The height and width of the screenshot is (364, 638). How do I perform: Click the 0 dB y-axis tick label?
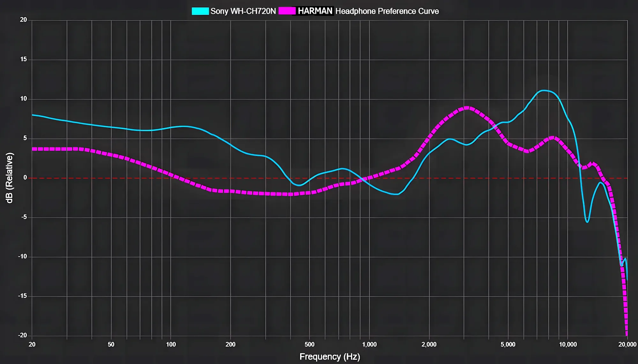(25, 178)
